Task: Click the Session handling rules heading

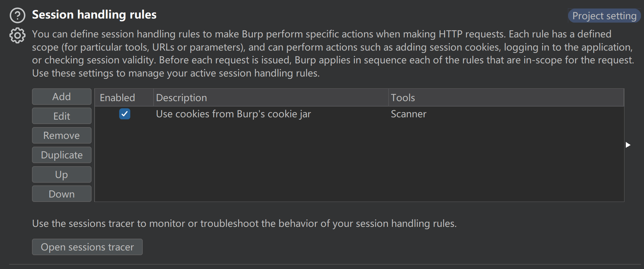Action: (94, 15)
